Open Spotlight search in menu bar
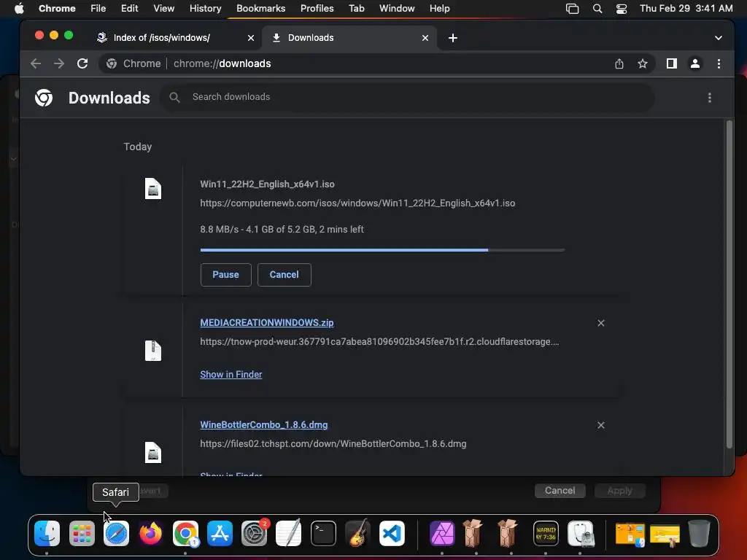Image resolution: width=747 pixels, height=560 pixels. pos(597,9)
